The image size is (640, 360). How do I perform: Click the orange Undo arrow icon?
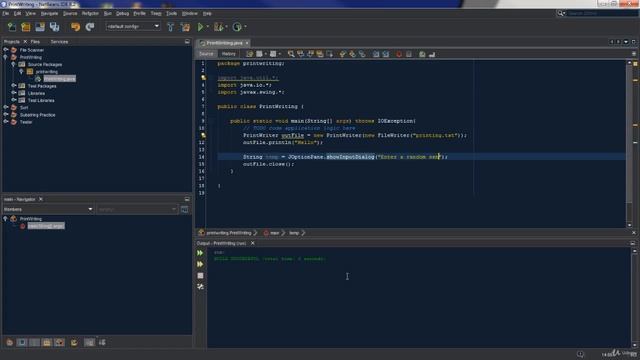[76, 27]
